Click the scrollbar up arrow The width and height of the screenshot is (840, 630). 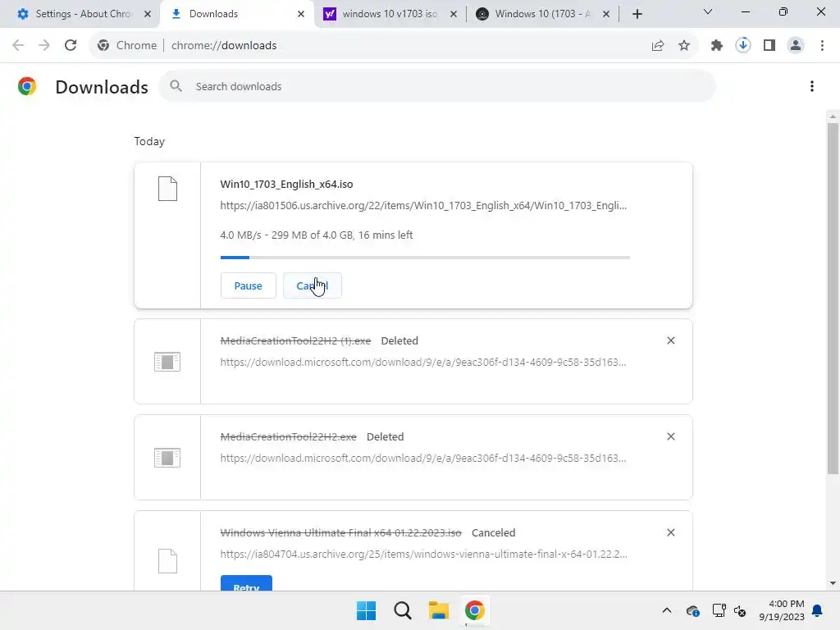click(833, 116)
